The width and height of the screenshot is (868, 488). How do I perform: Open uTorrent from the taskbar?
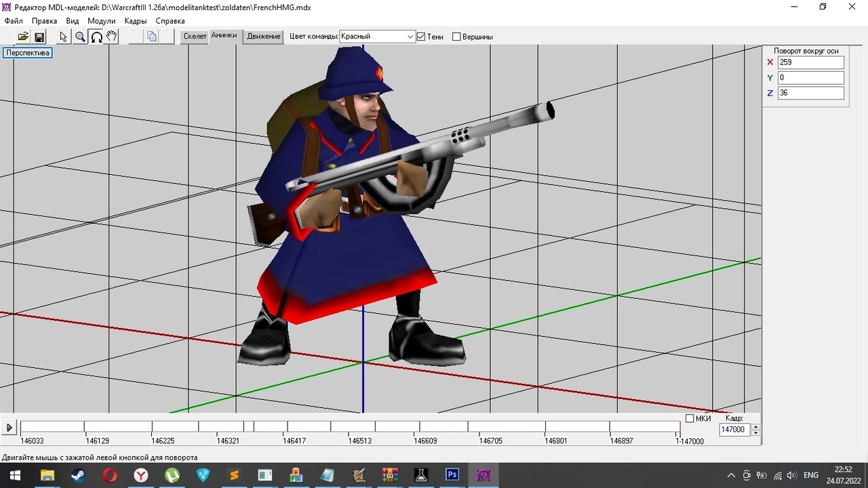pyautogui.click(x=172, y=475)
